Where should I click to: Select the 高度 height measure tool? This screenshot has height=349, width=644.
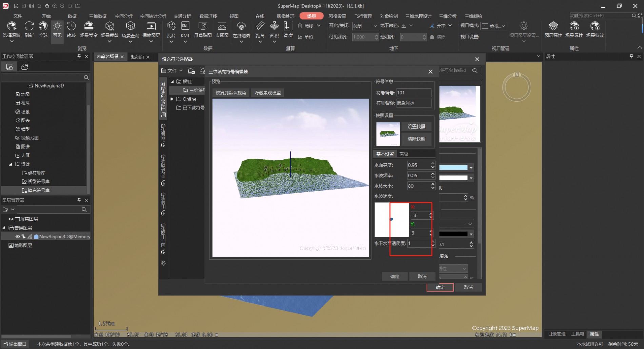coord(288,26)
